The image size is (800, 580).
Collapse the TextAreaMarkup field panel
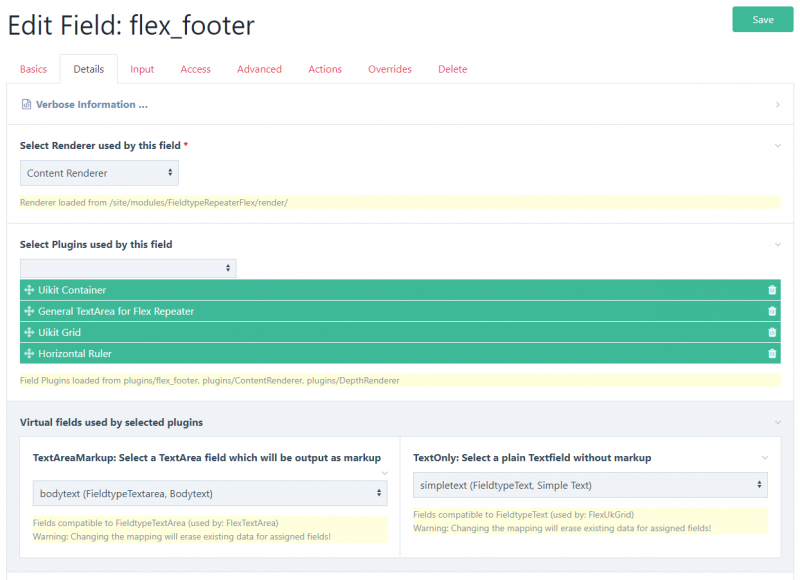click(x=384, y=473)
